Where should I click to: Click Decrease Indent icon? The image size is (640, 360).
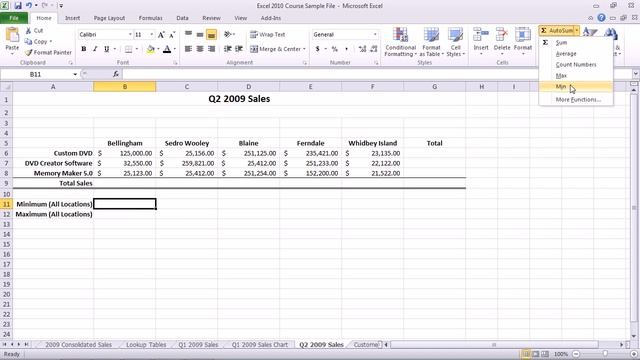click(228, 49)
